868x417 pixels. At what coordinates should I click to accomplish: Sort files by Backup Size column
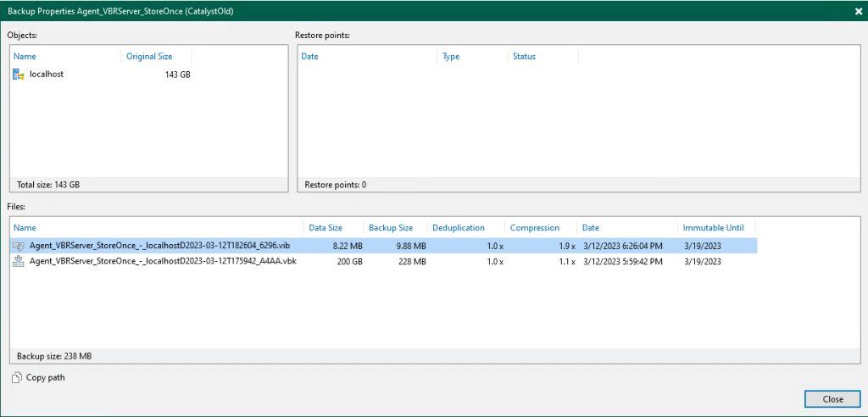391,228
